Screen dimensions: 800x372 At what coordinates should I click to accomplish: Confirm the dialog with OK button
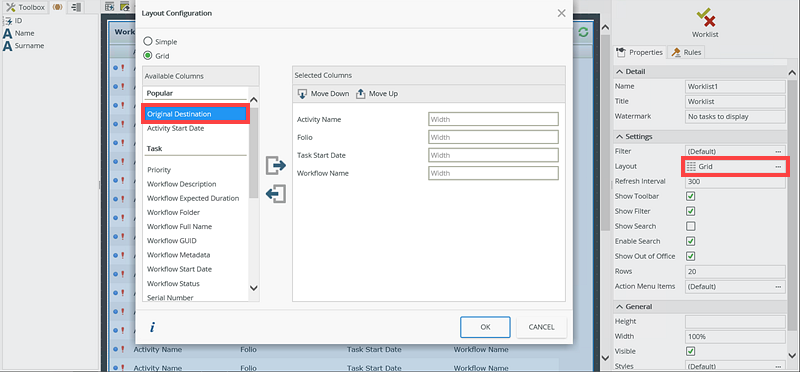tap(485, 327)
